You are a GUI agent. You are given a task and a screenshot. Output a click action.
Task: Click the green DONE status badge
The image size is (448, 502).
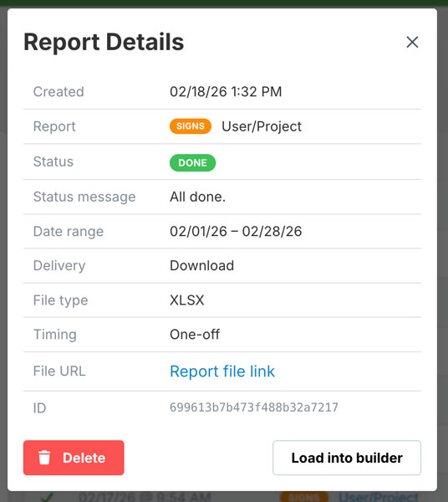[192, 162]
